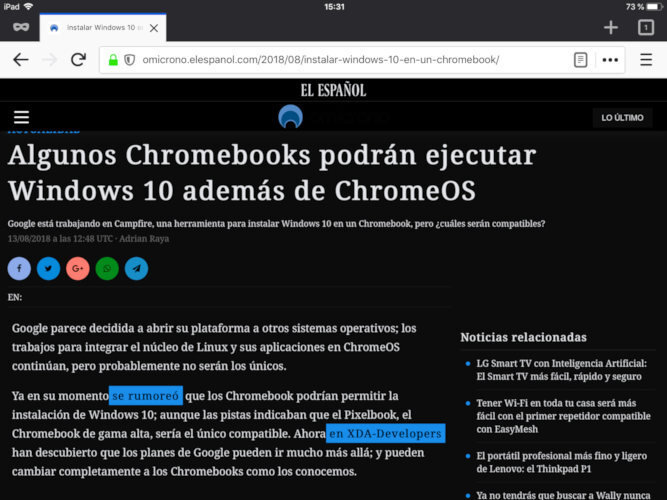The width and height of the screenshot is (667, 500).
Task: Open private browsing mask icon
Action: pyautogui.click(x=21, y=28)
